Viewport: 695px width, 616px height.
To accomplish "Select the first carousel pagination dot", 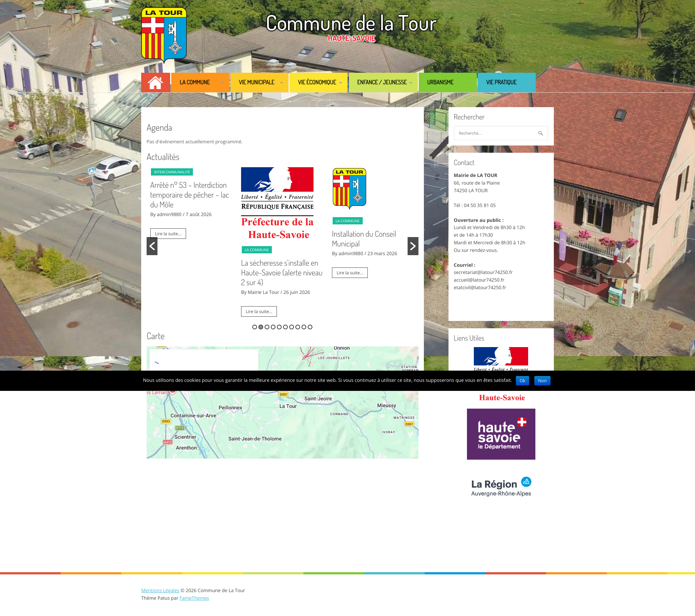I will (x=254, y=327).
